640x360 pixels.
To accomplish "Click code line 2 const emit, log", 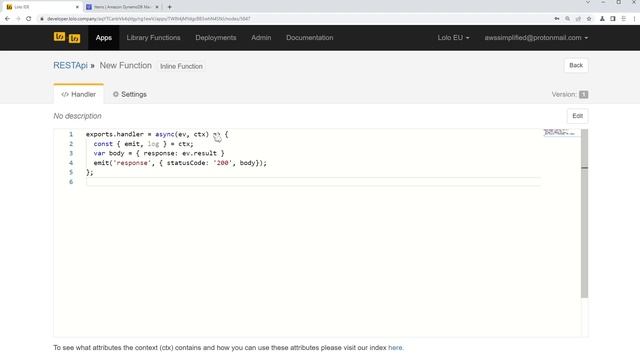I will coord(143,144).
